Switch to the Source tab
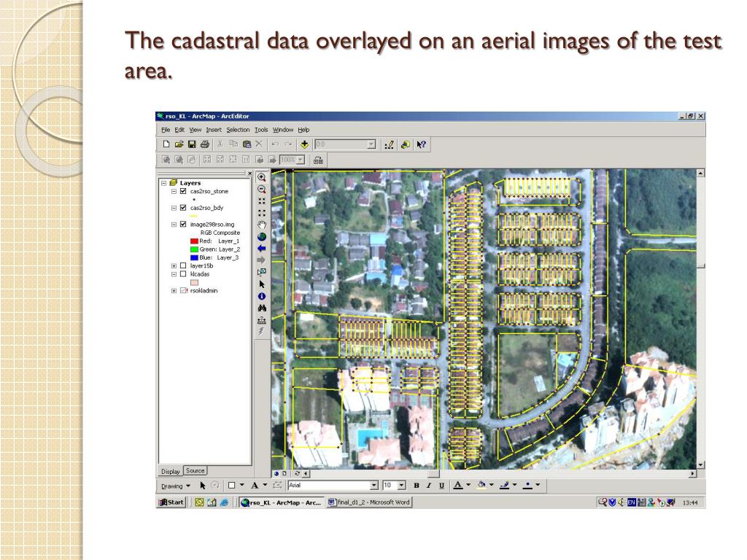 click(195, 470)
